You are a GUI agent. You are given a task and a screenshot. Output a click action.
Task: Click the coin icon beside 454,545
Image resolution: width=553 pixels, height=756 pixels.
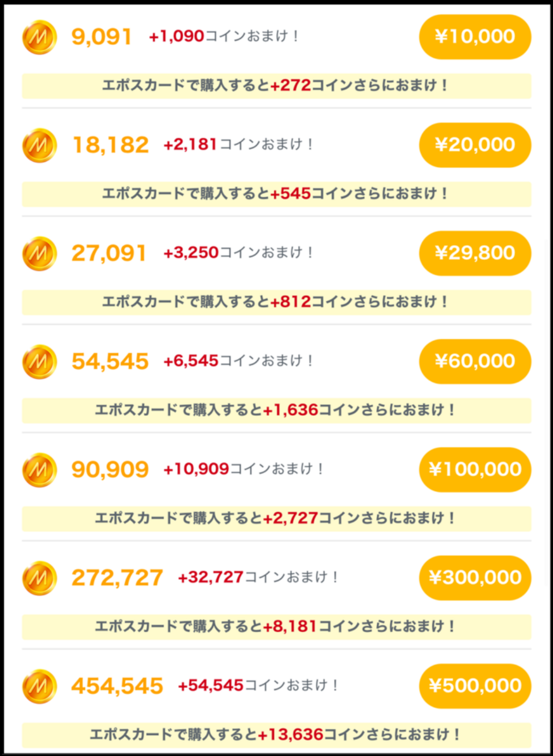click(x=39, y=686)
